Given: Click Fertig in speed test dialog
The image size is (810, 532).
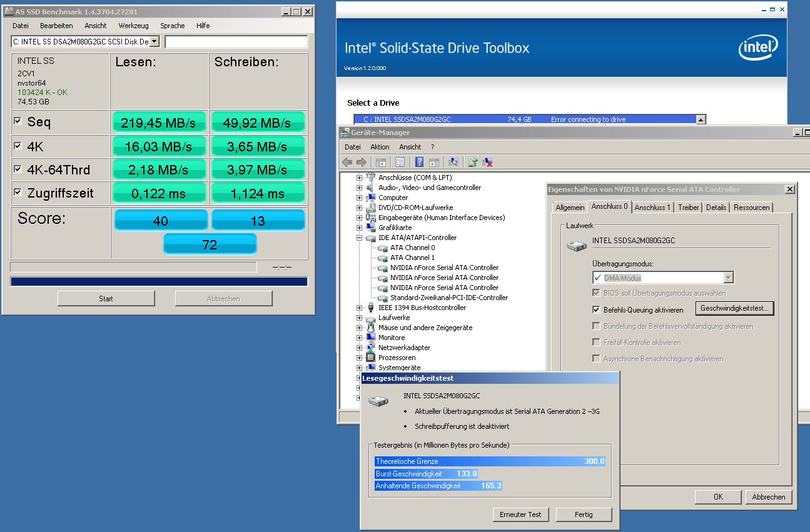Looking at the screenshot, I should point(583,514).
